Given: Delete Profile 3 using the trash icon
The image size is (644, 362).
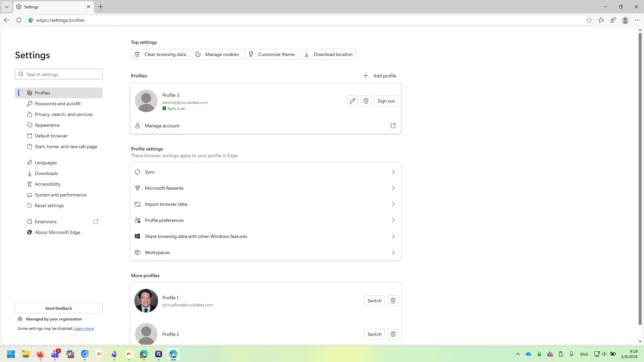Looking at the screenshot, I should [x=366, y=101].
